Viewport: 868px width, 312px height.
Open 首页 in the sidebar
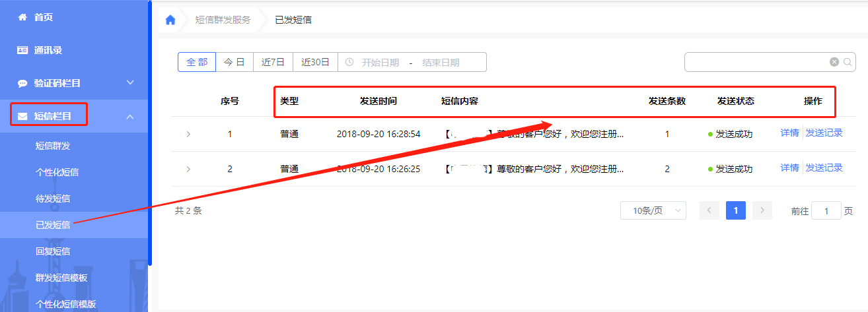pos(43,17)
